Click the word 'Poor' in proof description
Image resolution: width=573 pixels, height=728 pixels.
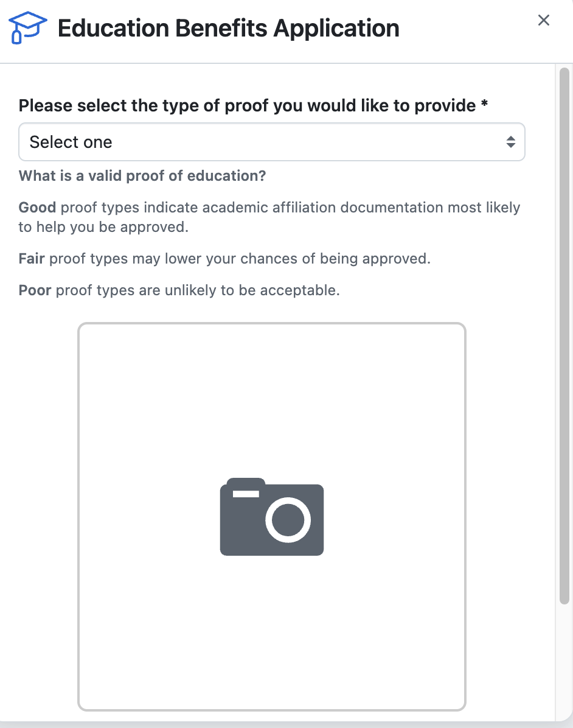pos(33,290)
